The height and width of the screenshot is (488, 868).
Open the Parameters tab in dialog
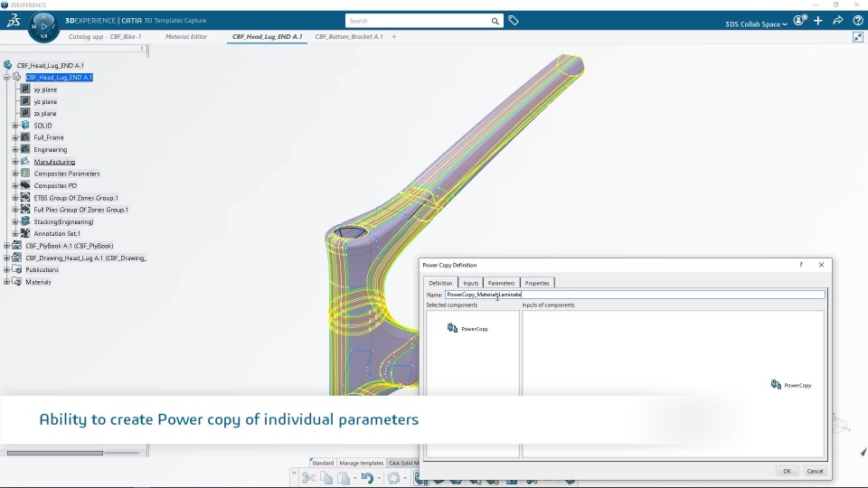pos(501,283)
